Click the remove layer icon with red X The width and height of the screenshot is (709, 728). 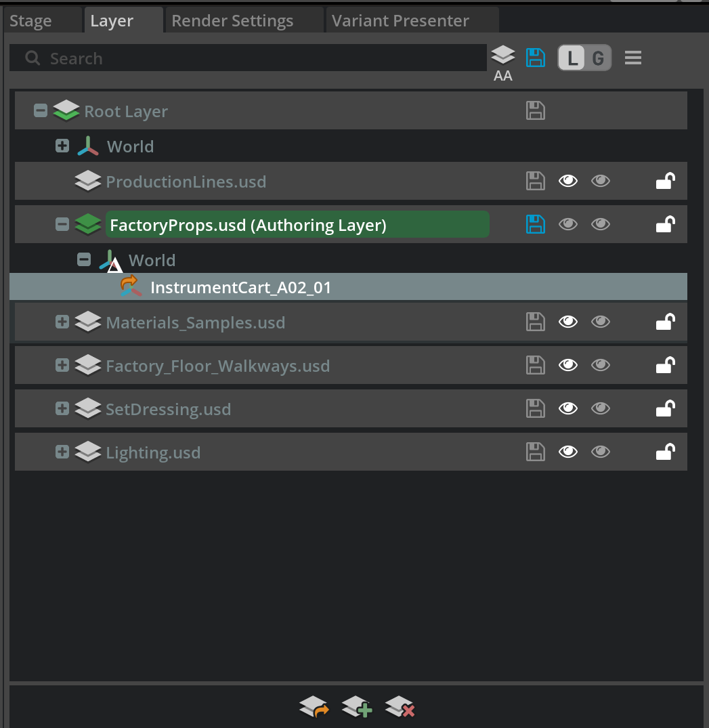pyautogui.click(x=400, y=707)
